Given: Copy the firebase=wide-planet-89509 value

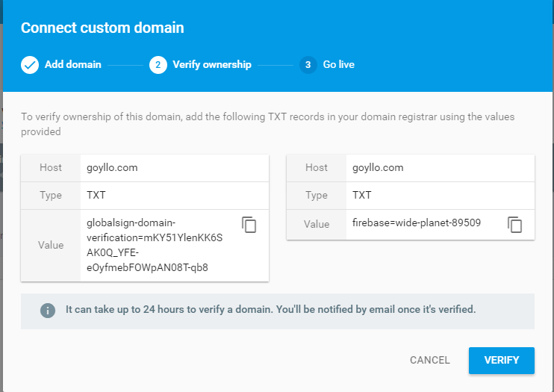Looking at the screenshot, I should (514, 225).
